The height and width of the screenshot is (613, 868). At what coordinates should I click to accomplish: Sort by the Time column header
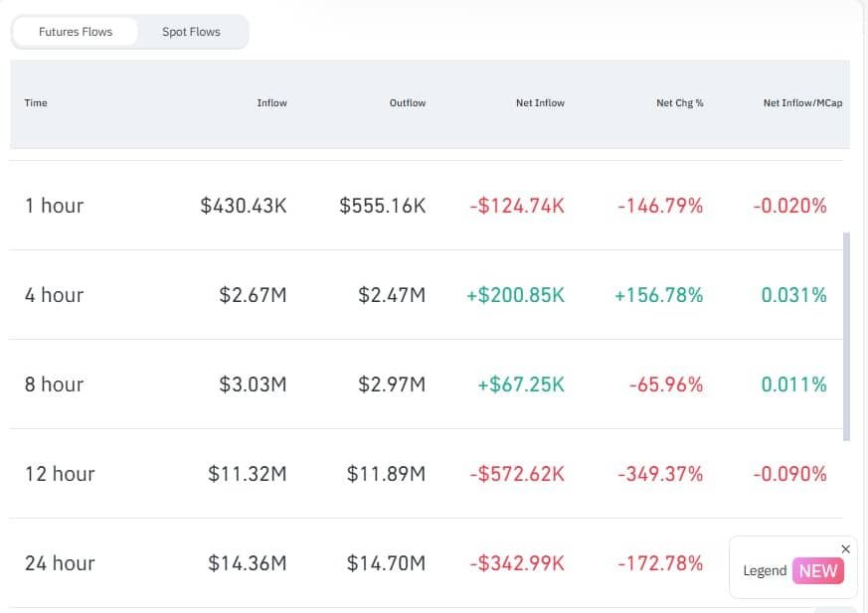pyautogui.click(x=36, y=103)
